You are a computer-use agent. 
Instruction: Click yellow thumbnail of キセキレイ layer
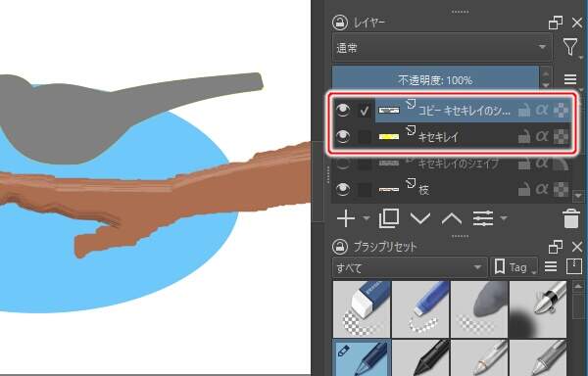click(389, 137)
